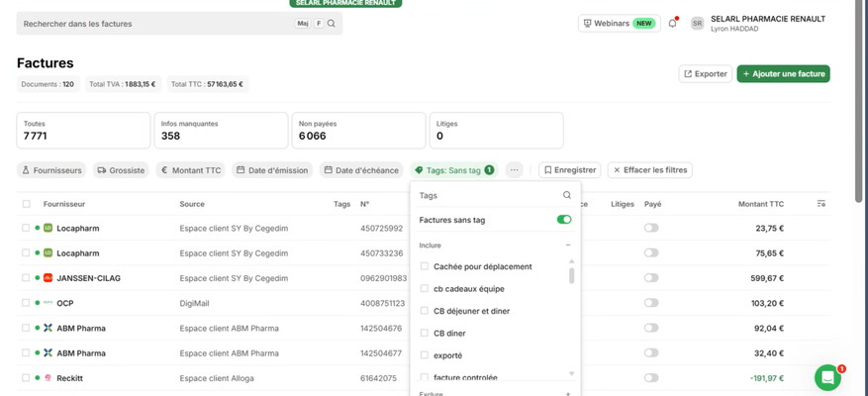The image size is (868, 396).
Task: Show the Non payées tab
Action: click(x=358, y=130)
